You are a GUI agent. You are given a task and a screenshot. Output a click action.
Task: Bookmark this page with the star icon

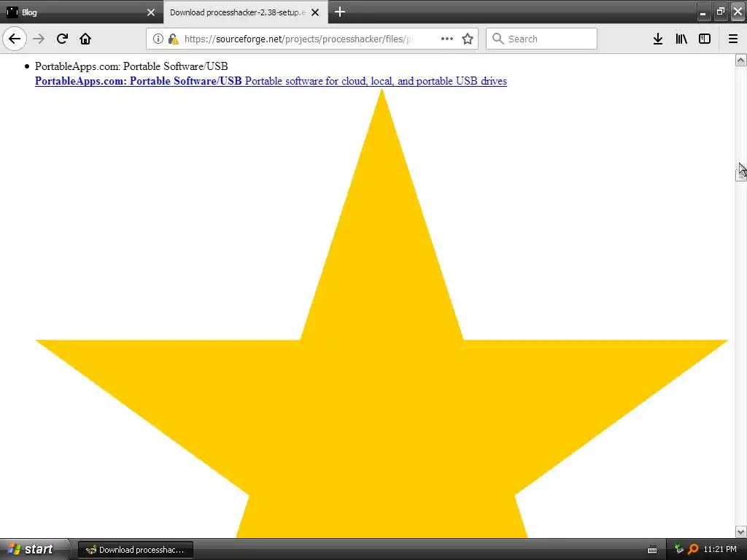tap(468, 39)
